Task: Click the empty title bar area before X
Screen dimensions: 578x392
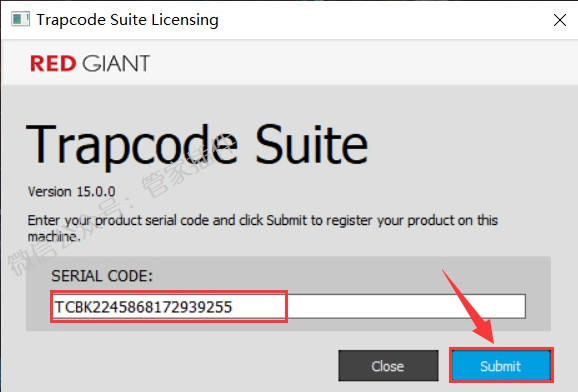Action: [x=383, y=20]
